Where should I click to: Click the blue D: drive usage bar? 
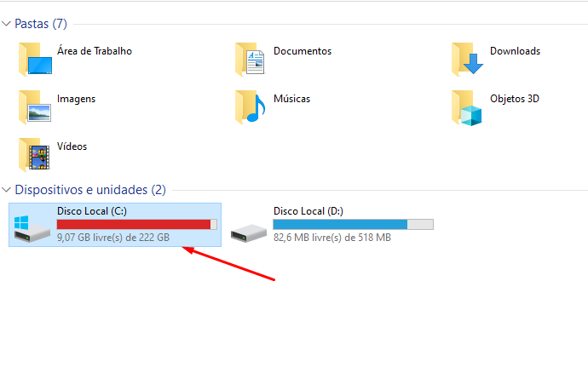pos(354,224)
